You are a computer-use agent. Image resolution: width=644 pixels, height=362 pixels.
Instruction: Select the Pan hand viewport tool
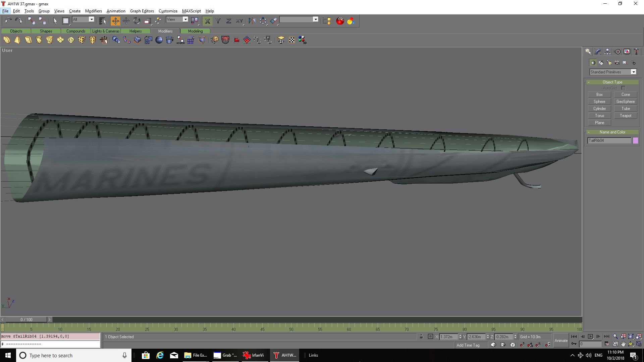tap(623, 344)
